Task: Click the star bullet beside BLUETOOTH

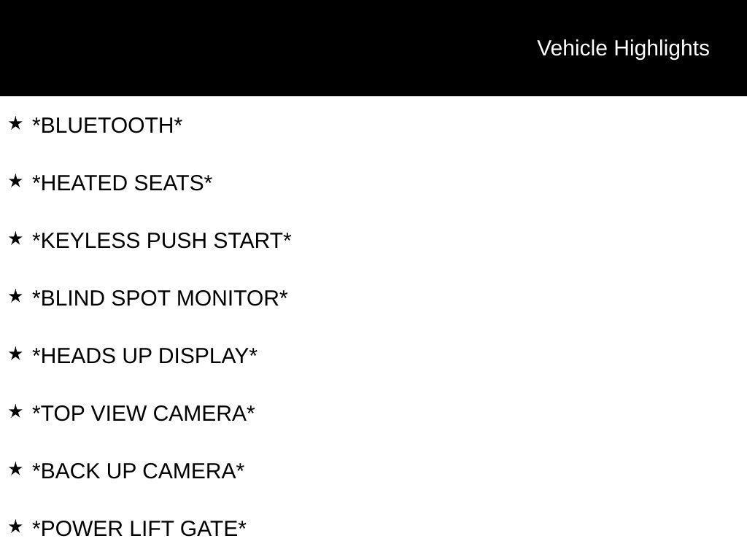Action: coord(15,123)
